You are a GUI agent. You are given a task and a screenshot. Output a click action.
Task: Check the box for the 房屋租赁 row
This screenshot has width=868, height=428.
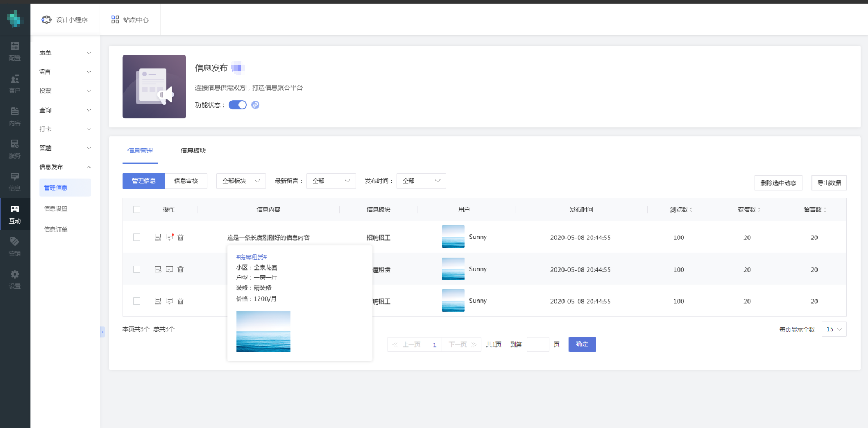[136, 269]
